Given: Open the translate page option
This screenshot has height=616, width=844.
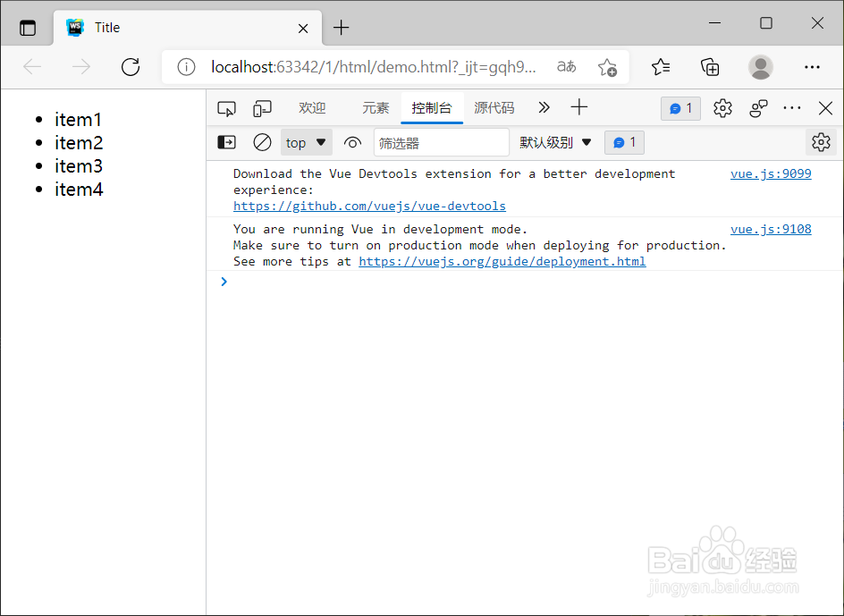Looking at the screenshot, I should (x=566, y=67).
